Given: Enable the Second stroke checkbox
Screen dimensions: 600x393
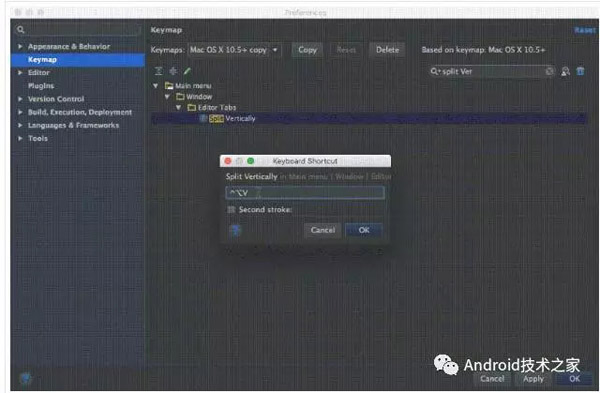Looking at the screenshot, I should [x=231, y=210].
